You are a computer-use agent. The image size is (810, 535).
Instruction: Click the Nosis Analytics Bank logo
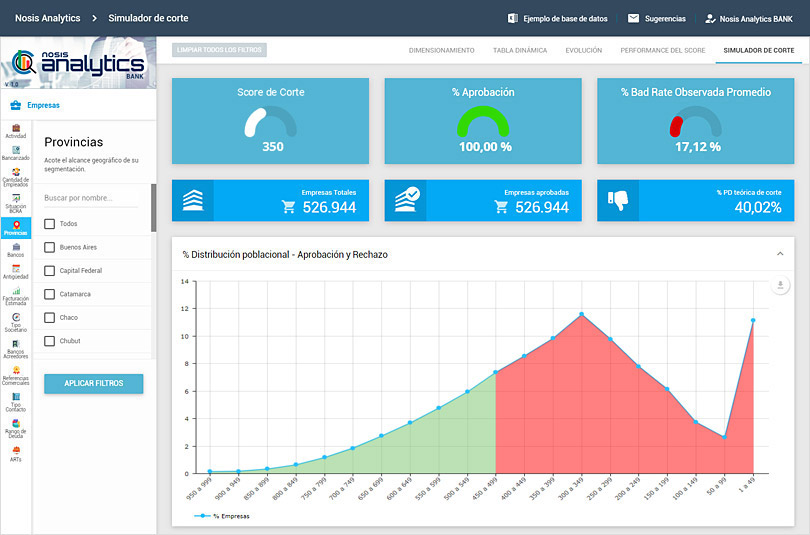point(79,62)
